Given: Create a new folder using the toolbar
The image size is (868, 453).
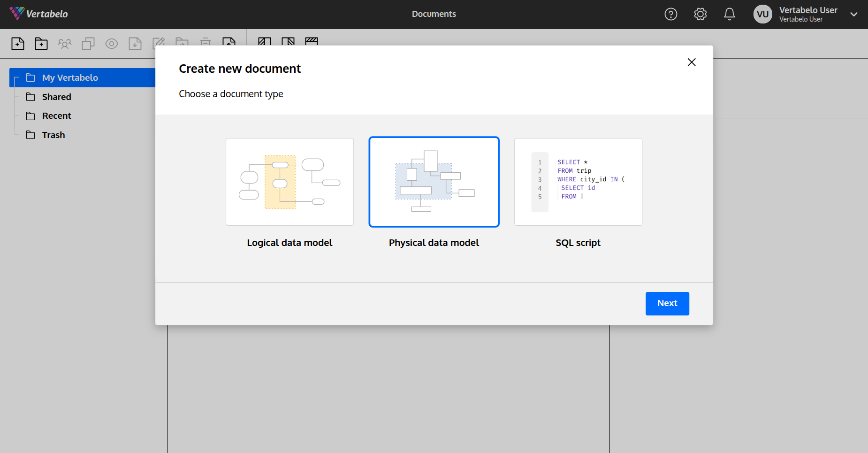Looking at the screenshot, I should [x=41, y=43].
